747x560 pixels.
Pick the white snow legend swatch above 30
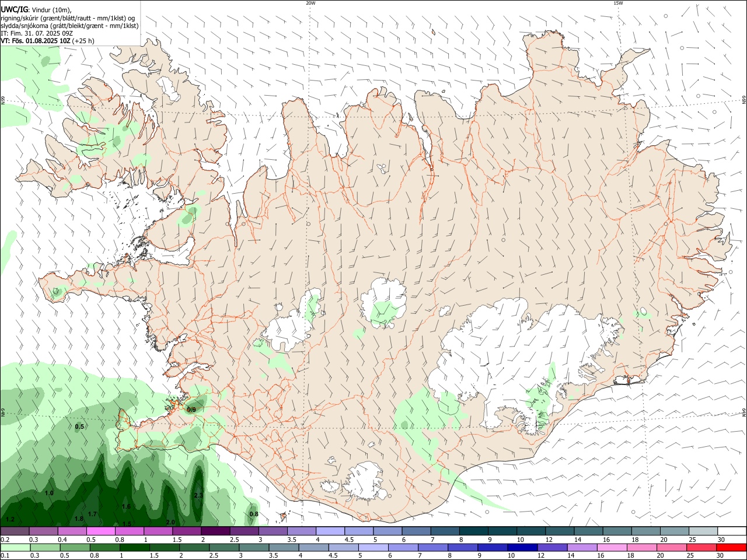(732, 531)
